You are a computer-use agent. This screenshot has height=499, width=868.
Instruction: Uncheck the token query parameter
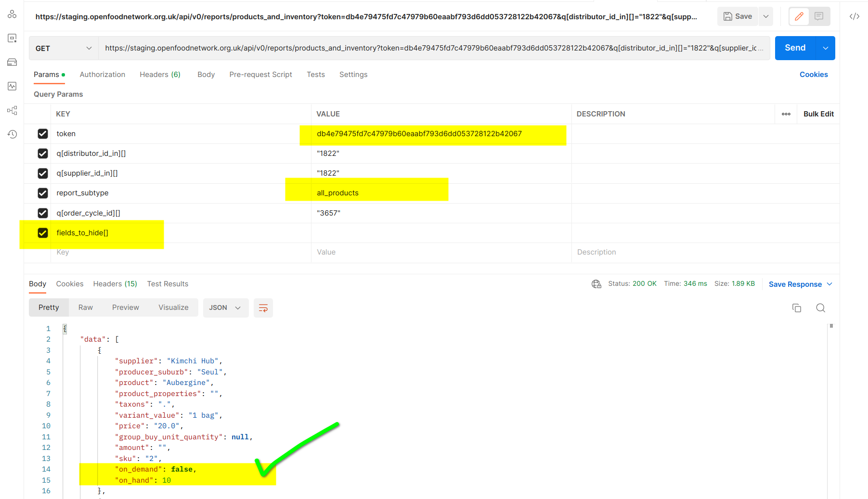coord(42,134)
